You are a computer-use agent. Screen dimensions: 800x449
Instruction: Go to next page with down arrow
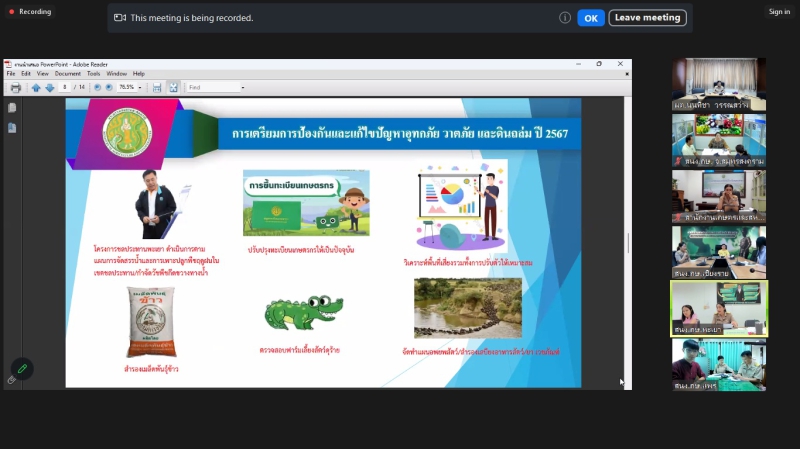49,87
